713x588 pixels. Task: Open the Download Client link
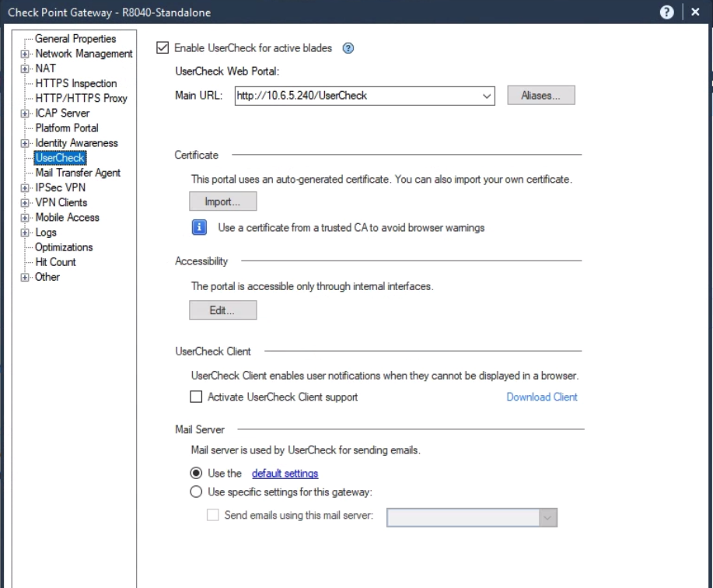click(542, 398)
